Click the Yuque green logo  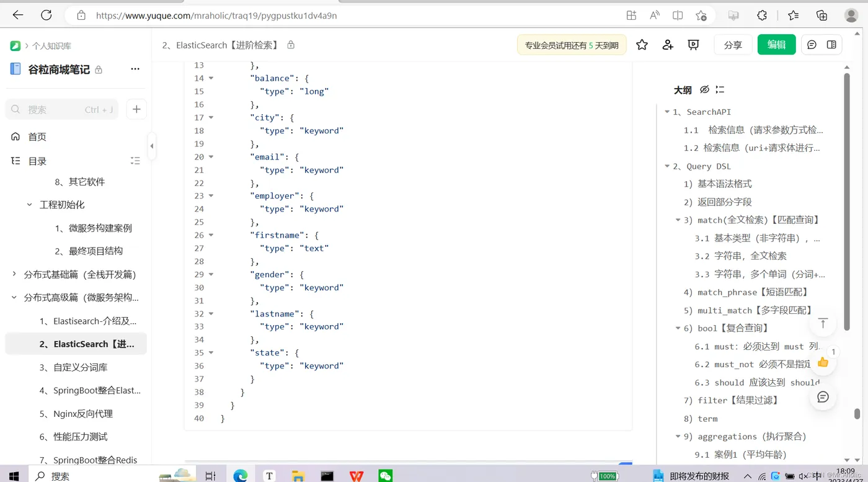[x=15, y=46]
